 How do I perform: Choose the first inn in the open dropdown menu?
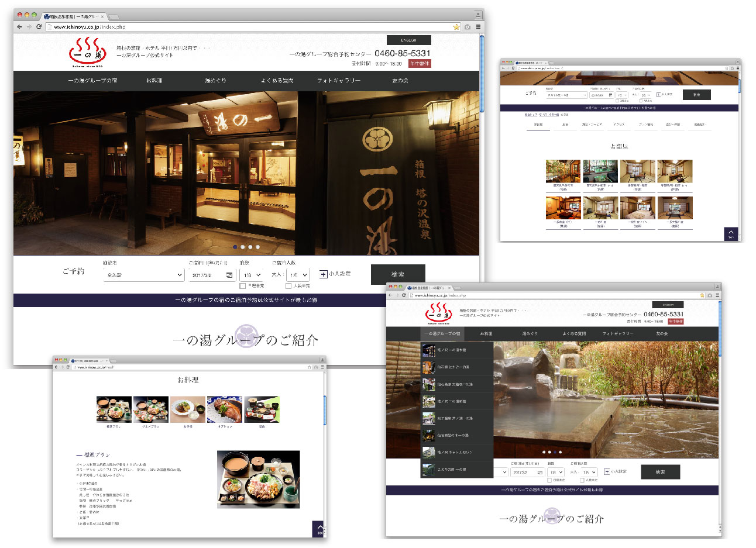tap(457, 350)
